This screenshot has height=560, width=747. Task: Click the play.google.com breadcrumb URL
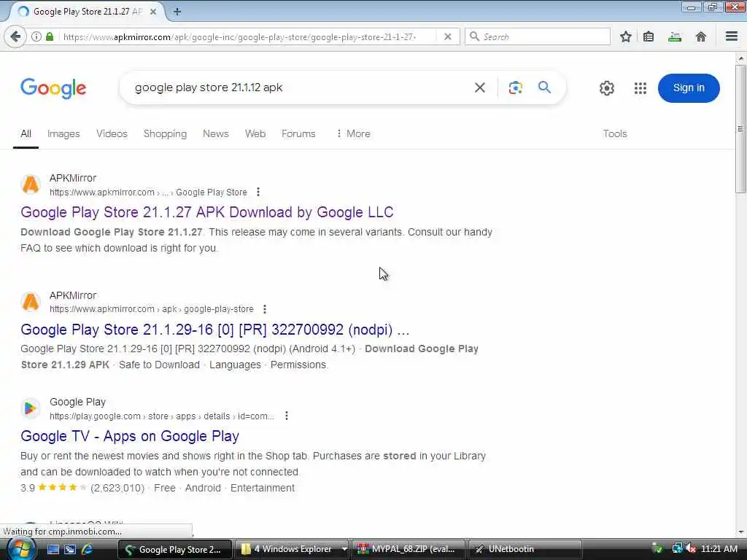pyautogui.click(x=161, y=416)
